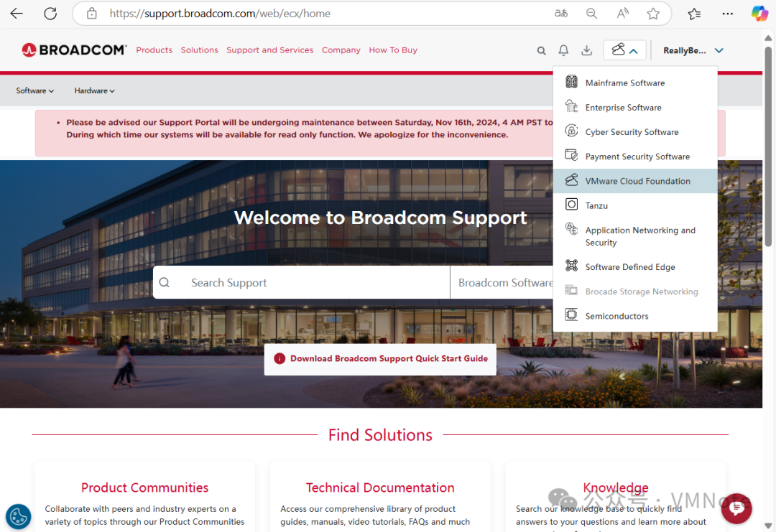
Task: Add page to favorites star icon
Action: coord(653,14)
